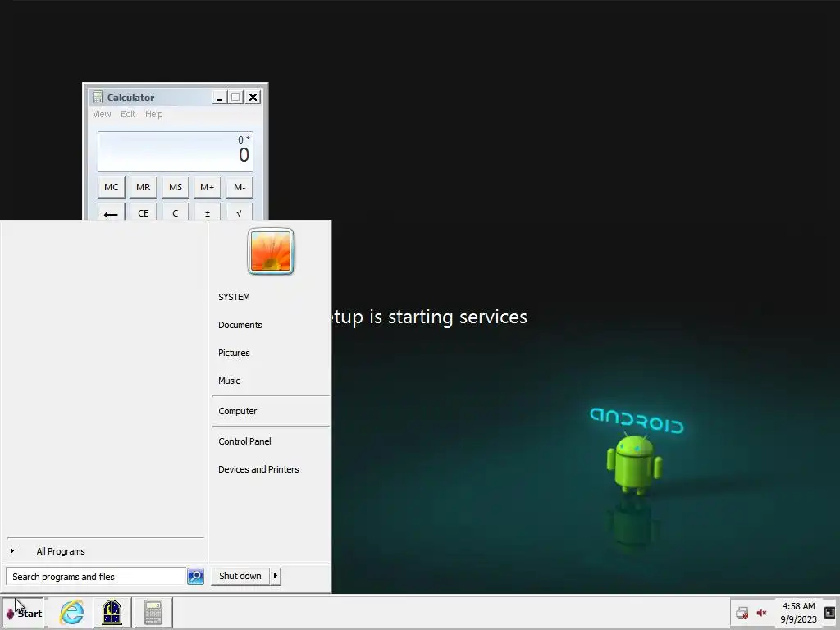Minimize the Calculator window
The width and height of the screenshot is (840, 630).
tap(219, 97)
